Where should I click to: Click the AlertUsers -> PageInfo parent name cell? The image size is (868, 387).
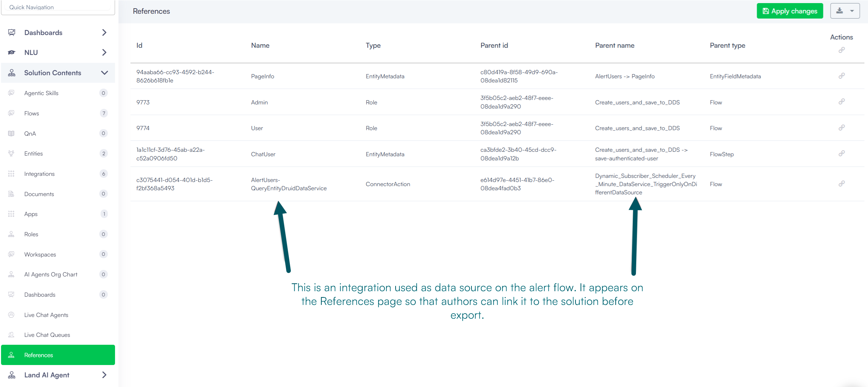click(x=625, y=76)
